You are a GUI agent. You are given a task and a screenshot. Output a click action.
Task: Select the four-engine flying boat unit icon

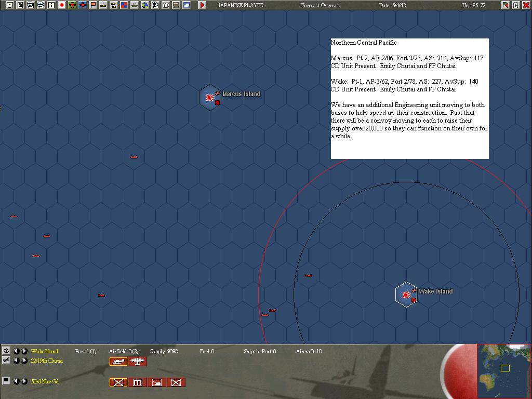tap(137, 362)
